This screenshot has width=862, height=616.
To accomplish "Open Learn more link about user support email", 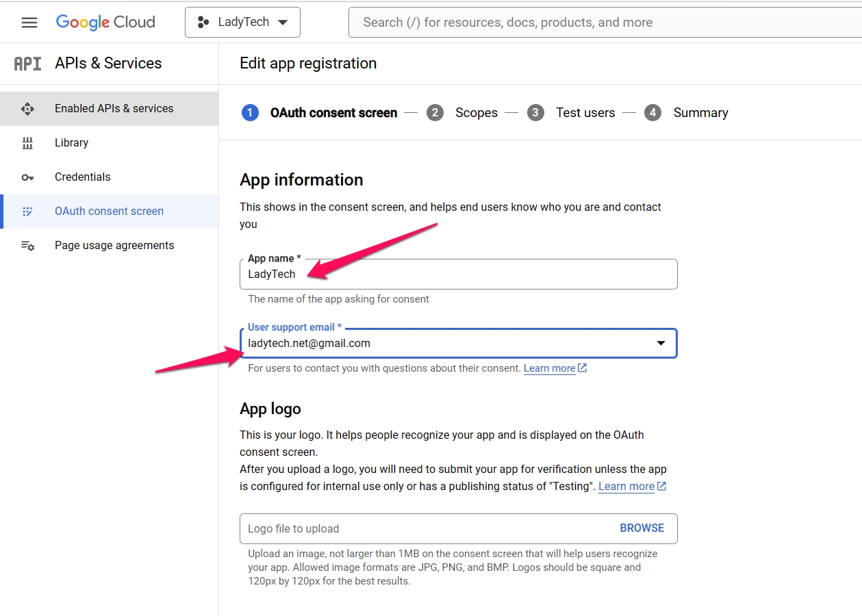I will click(549, 368).
